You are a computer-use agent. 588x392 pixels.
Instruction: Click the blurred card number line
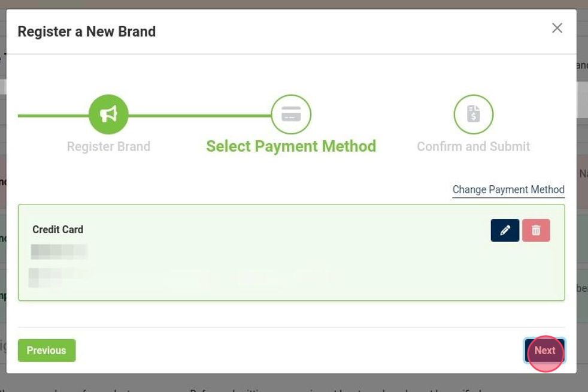click(59, 251)
